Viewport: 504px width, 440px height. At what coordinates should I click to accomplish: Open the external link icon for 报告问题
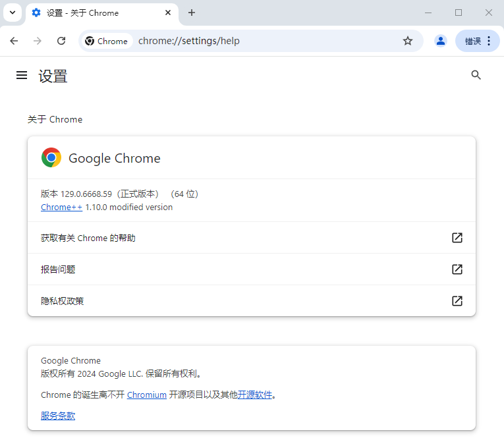(457, 269)
